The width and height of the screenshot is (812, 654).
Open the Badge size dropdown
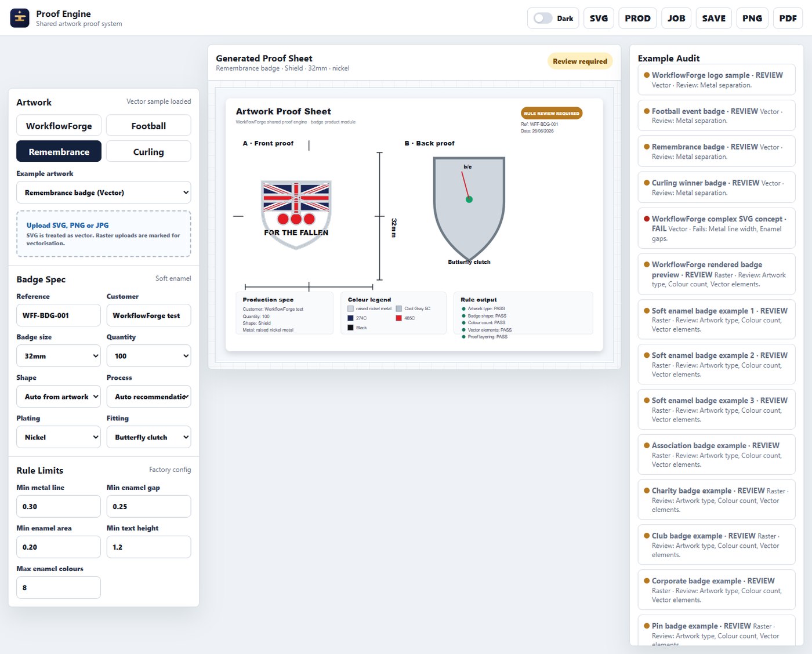[x=59, y=356]
